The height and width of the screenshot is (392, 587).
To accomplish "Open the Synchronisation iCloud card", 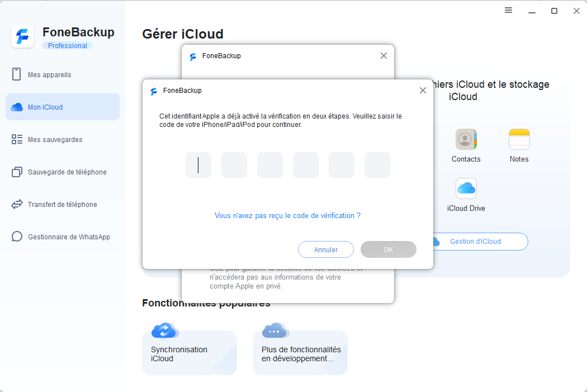I will pos(190,352).
